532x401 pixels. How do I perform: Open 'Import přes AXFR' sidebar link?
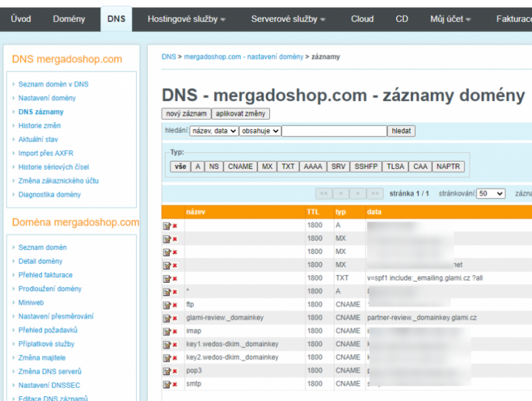(x=46, y=153)
